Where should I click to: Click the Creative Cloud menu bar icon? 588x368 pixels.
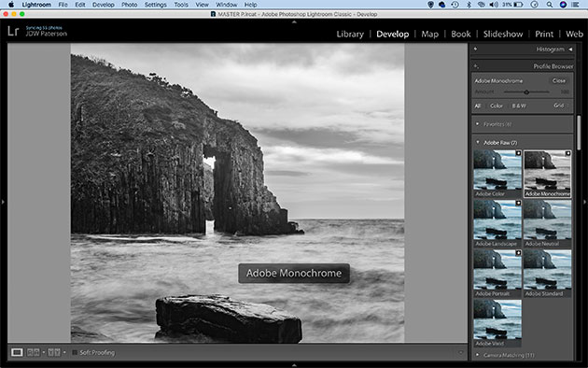[x=442, y=5]
